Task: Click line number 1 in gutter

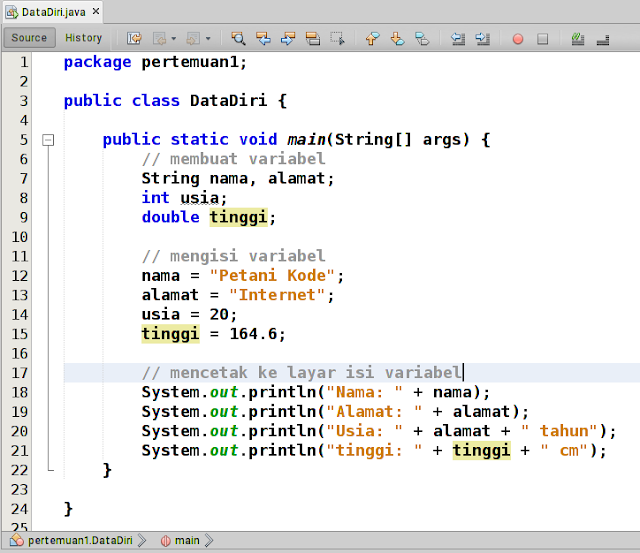Action: (x=24, y=62)
